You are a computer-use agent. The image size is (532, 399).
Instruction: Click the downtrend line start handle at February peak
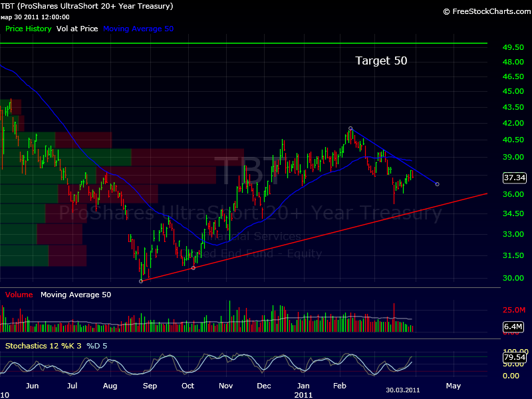pyautogui.click(x=350, y=128)
